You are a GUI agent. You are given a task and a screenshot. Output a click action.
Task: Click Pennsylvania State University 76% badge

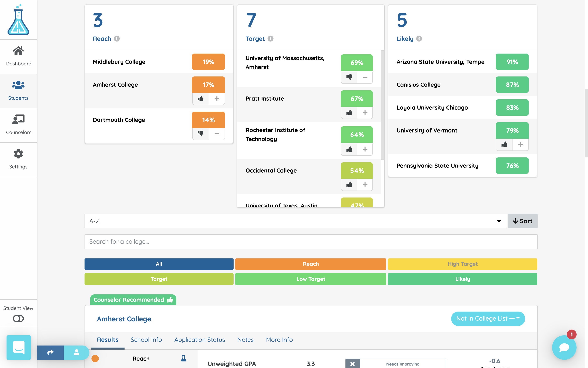tap(512, 166)
